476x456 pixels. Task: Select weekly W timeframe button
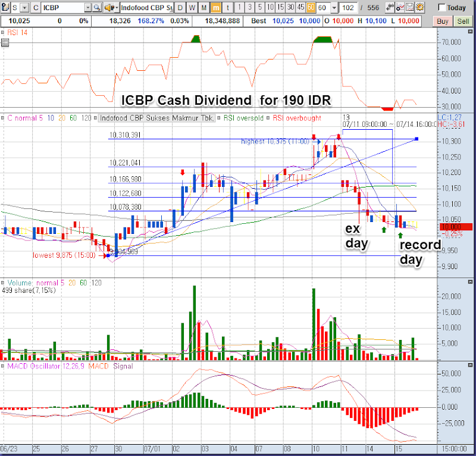(192, 7)
